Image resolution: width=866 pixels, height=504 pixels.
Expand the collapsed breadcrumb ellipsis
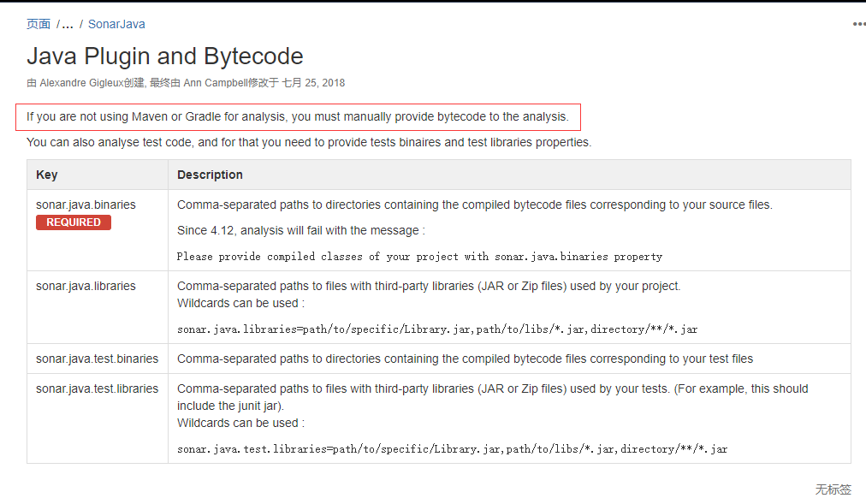coord(67,24)
